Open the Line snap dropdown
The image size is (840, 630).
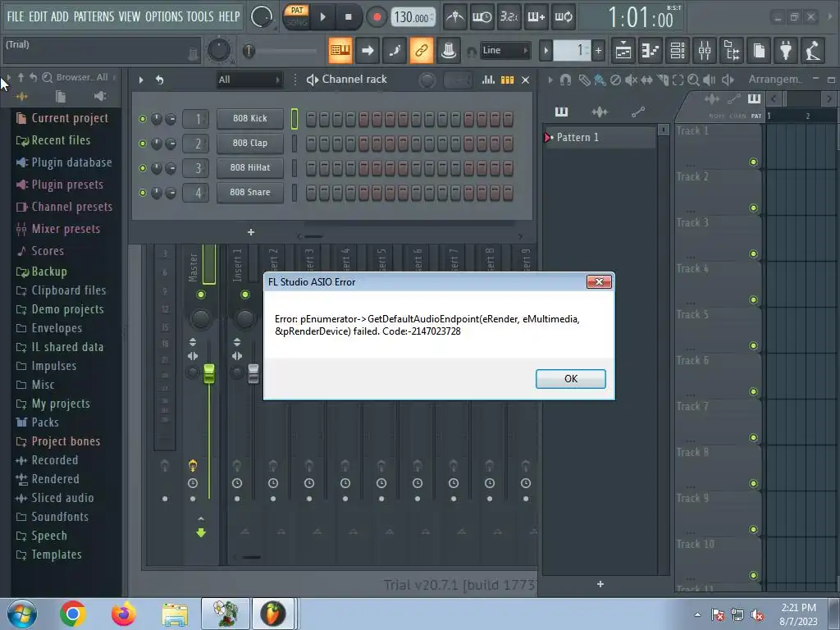click(x=504, y=50)
